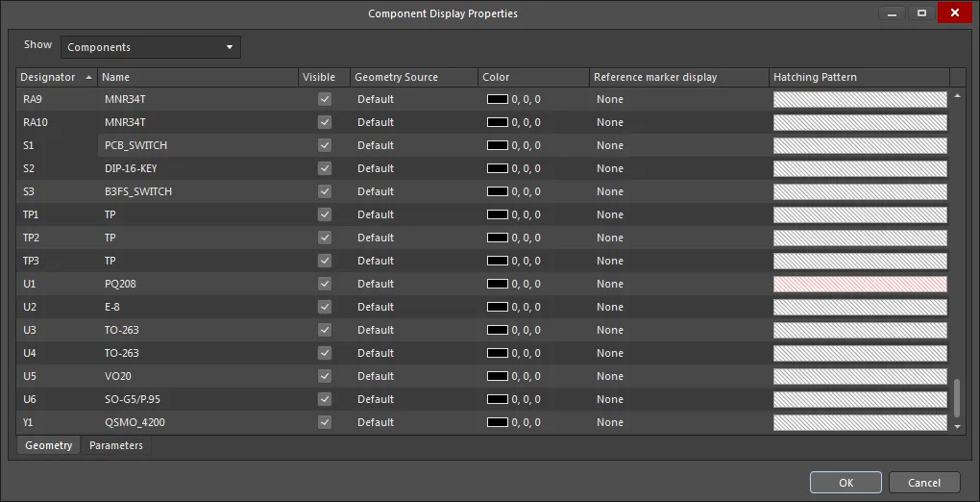Open the Show Components dropdown
This screenshot has width=980, height=502.
click(x=150, y=47)
